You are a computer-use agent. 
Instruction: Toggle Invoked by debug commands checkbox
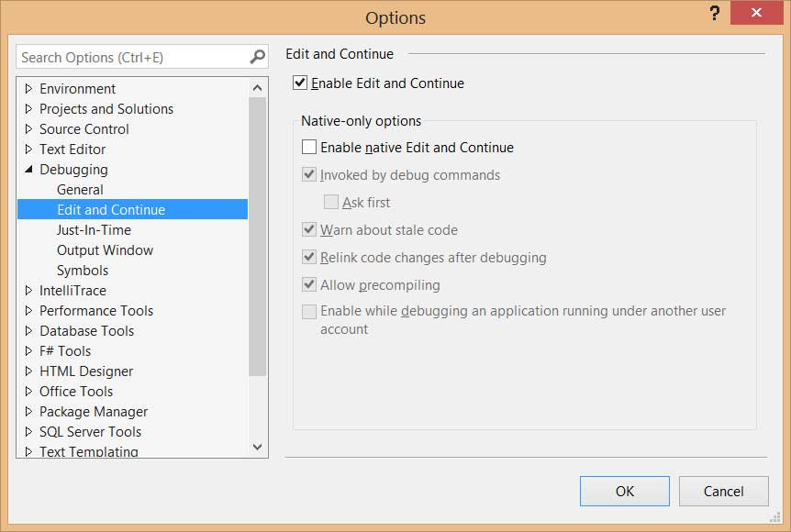pos(308,174)
